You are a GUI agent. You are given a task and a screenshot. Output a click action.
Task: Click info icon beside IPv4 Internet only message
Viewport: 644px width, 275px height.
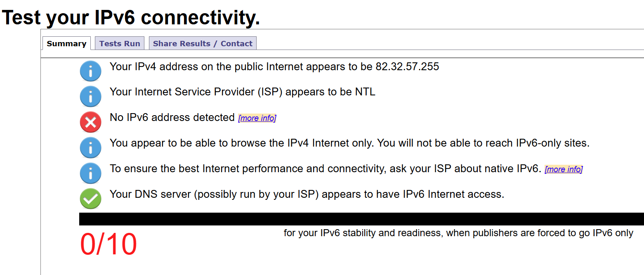click(x=90, y=148)
